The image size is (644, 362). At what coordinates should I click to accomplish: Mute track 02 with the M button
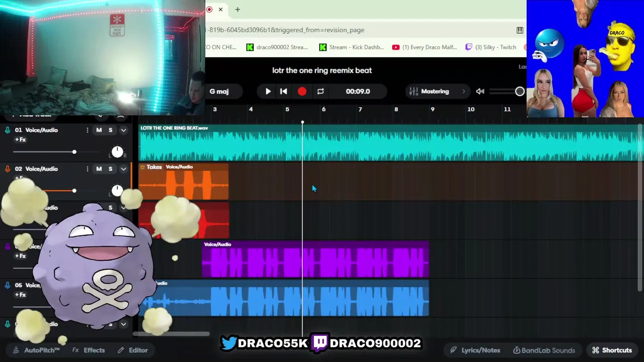[99, 169]
